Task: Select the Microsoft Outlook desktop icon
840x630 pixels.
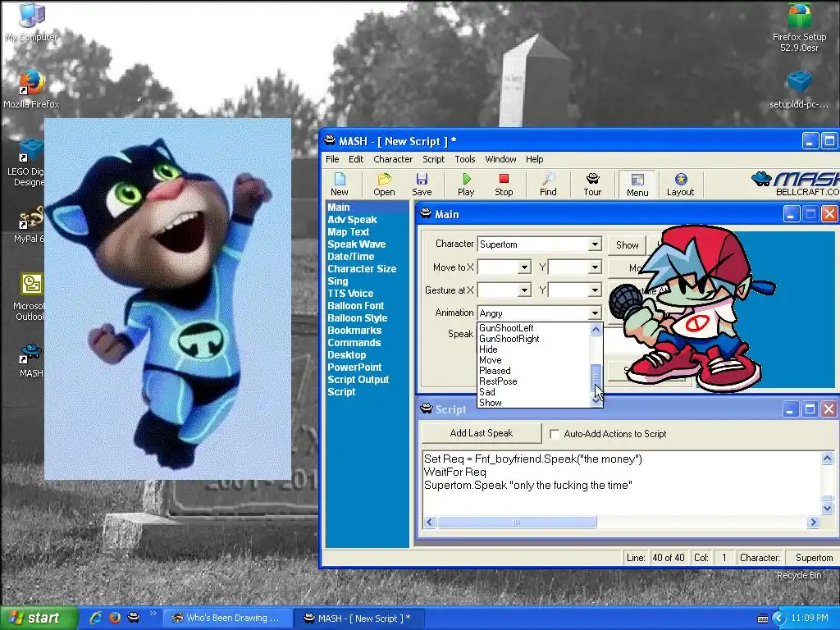Action: (30, 296)
